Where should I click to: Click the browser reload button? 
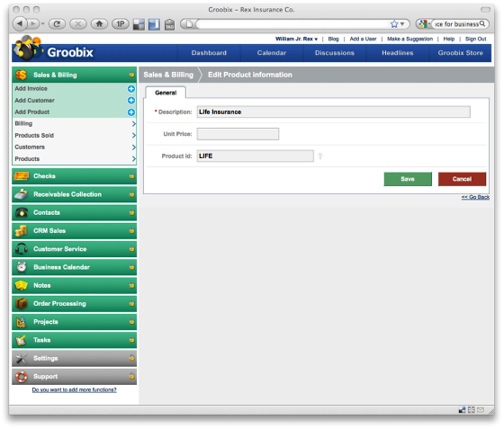[x=58, y=23]
